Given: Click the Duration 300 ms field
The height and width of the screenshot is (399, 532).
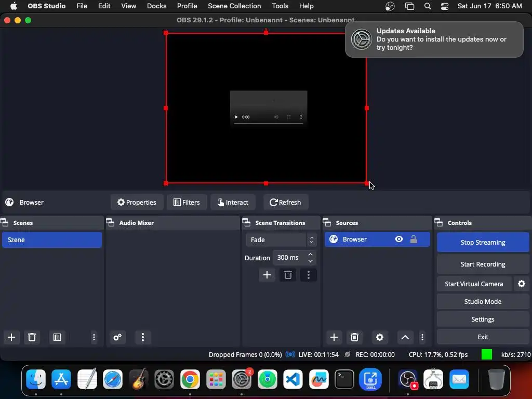Looking at the screenshot, I should click(294, 258).
